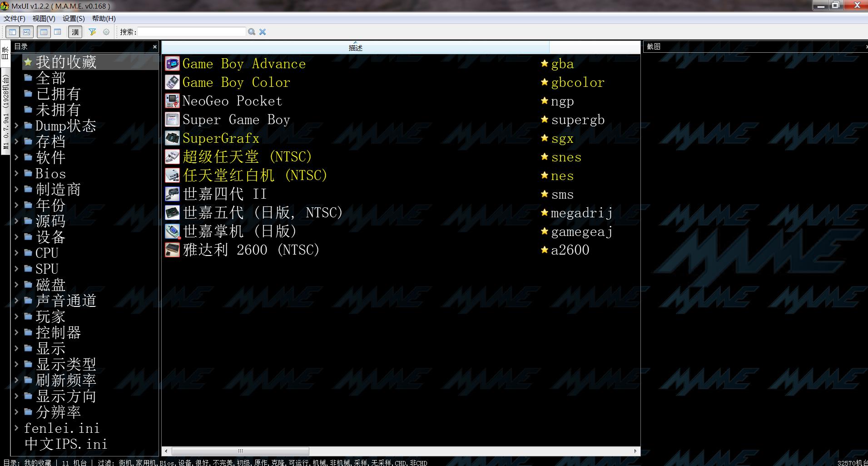Expand the 制造商 folder arrow

pyautogui.click(x=16, y=189)
